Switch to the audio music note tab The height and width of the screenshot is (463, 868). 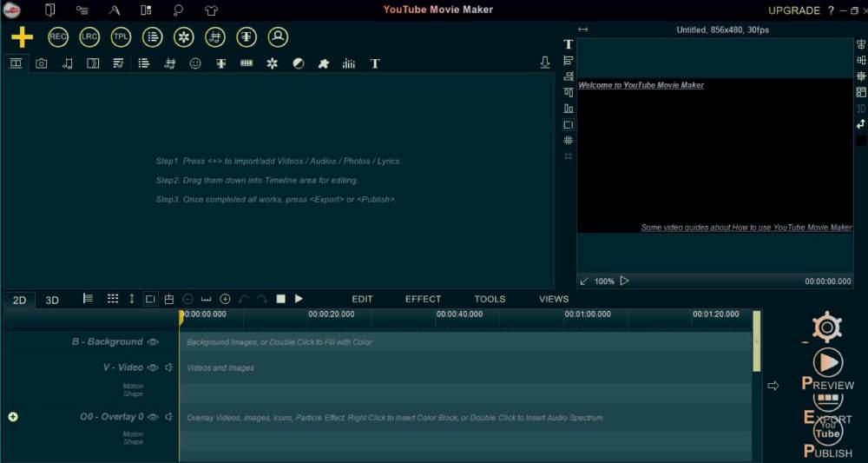[67, 63]
